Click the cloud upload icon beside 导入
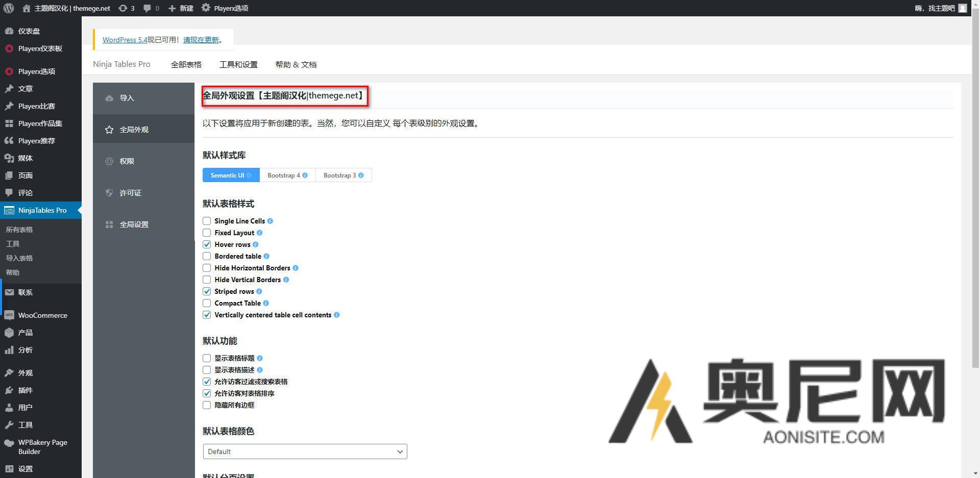Screen dimensions: 980x478 [x=109, y=98]
